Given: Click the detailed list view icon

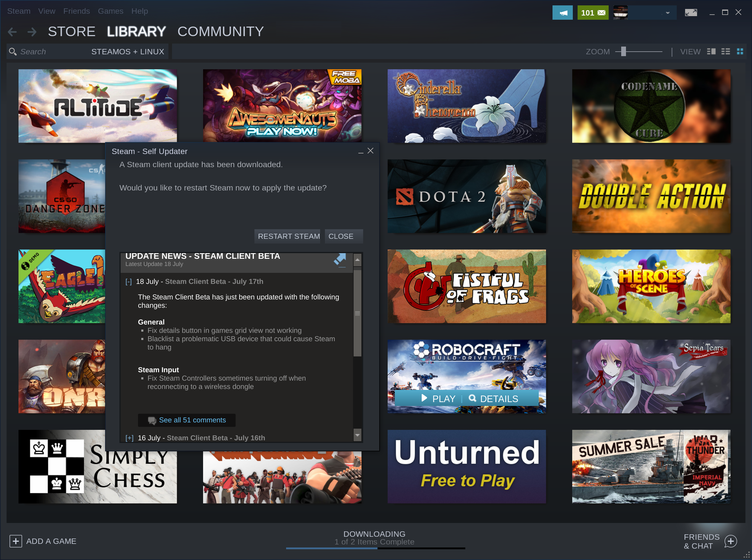Looking at the screenshot, I should [x=710, y=52].
